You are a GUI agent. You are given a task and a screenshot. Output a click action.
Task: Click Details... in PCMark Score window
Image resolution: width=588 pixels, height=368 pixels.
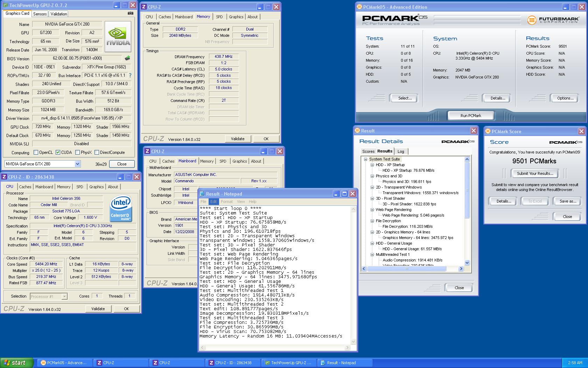504,201
